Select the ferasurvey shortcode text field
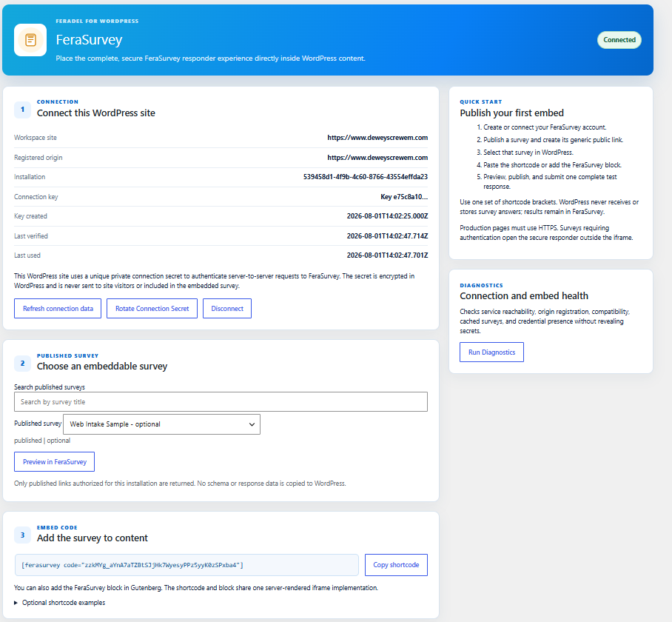This screenshot has width=672, height=622. point(187,565)
